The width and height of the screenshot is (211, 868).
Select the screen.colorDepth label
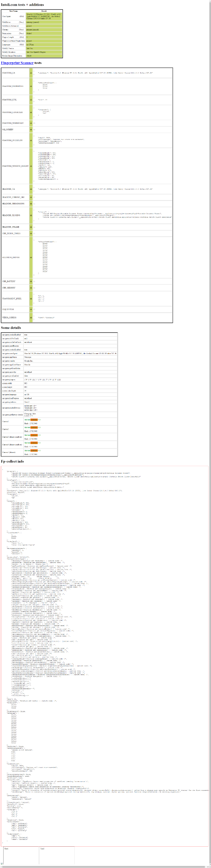[x=8, y=391]
